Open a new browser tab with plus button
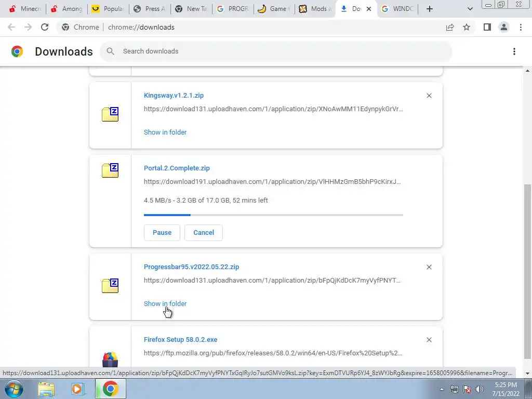The width and height of the screenshot is (532, 399). click(430, 9)
